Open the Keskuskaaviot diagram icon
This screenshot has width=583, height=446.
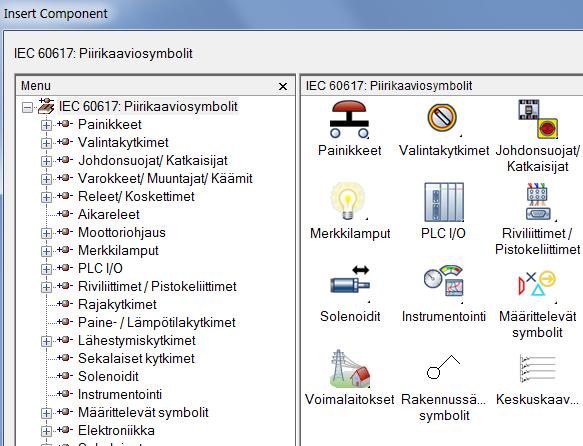tap(538, 368)
